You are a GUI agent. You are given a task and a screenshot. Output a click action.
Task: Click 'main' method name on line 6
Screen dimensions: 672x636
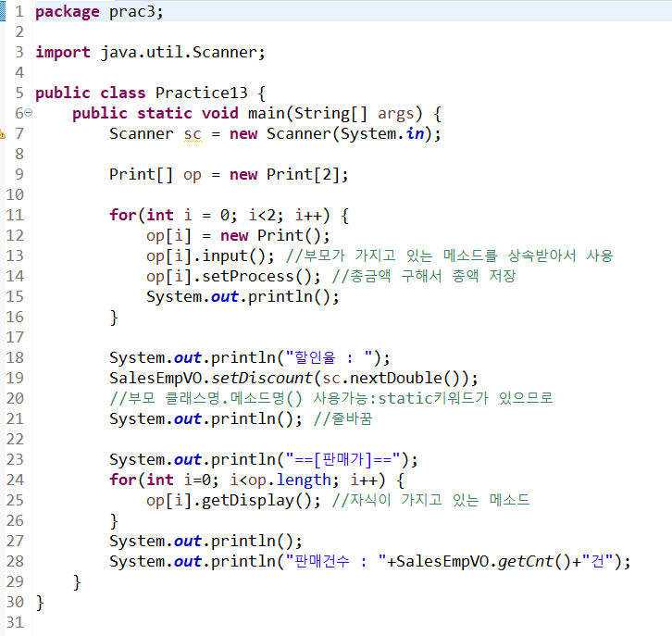(267, 114)
